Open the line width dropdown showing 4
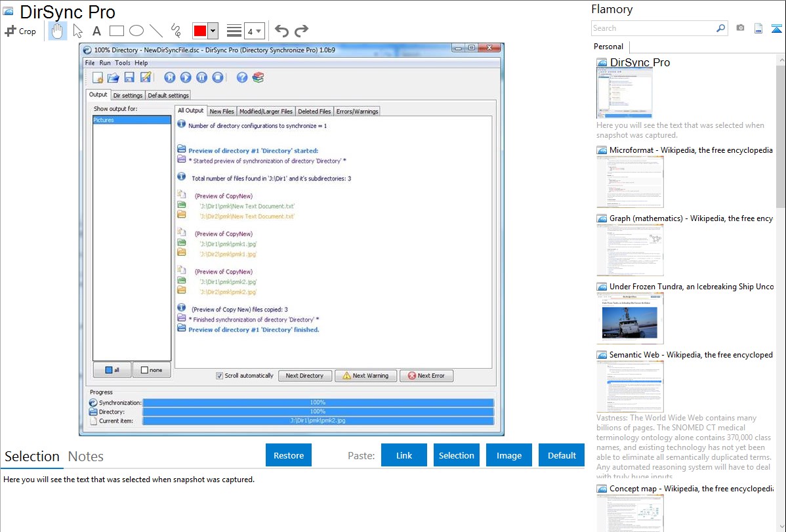This screenshot has height=532, width=786. tap(254, 31)
